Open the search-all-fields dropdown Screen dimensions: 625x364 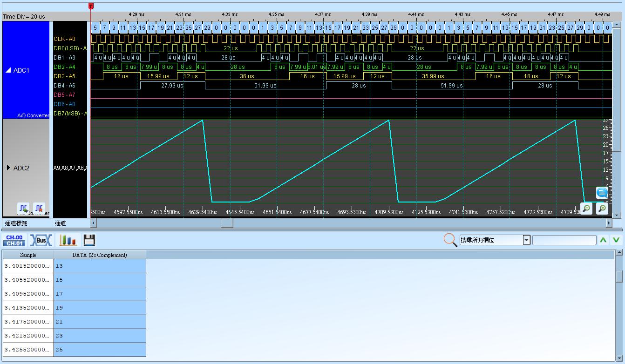click(526, 240)
